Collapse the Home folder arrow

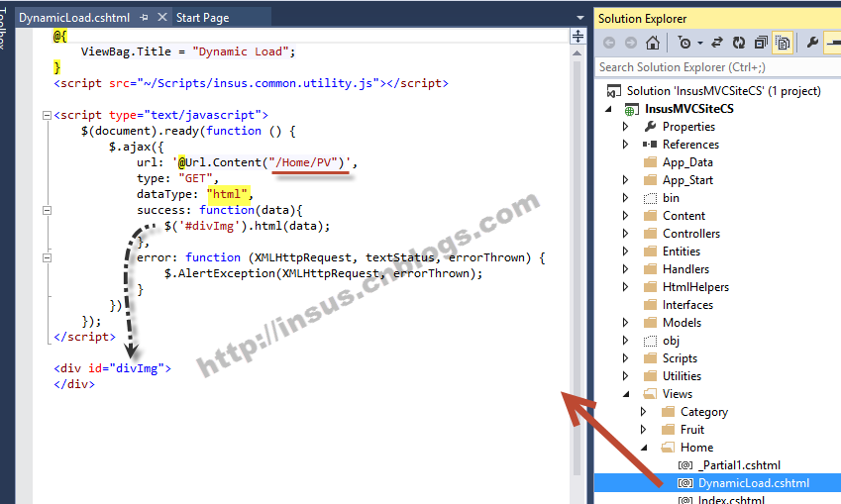644,448
